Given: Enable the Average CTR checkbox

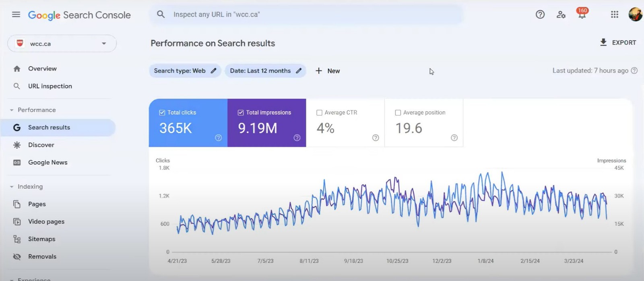Looking at the screenshot, I should (x=319, y=113).
